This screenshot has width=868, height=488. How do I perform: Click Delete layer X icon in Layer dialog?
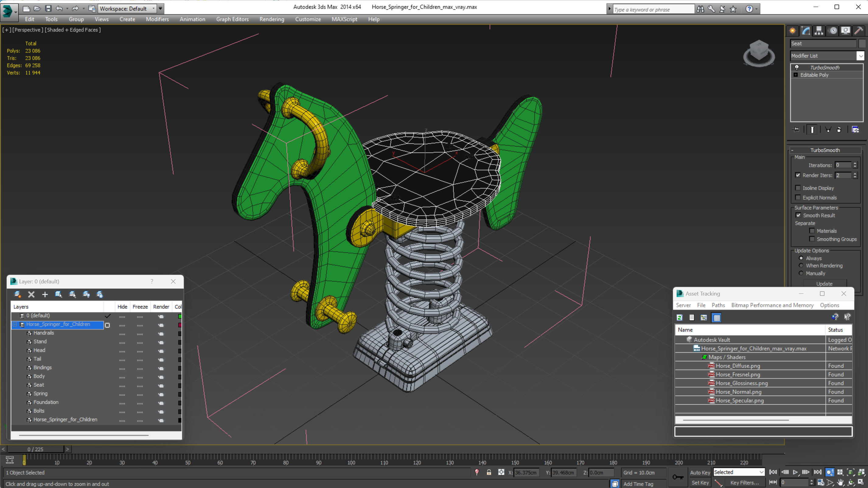(31, 294)
